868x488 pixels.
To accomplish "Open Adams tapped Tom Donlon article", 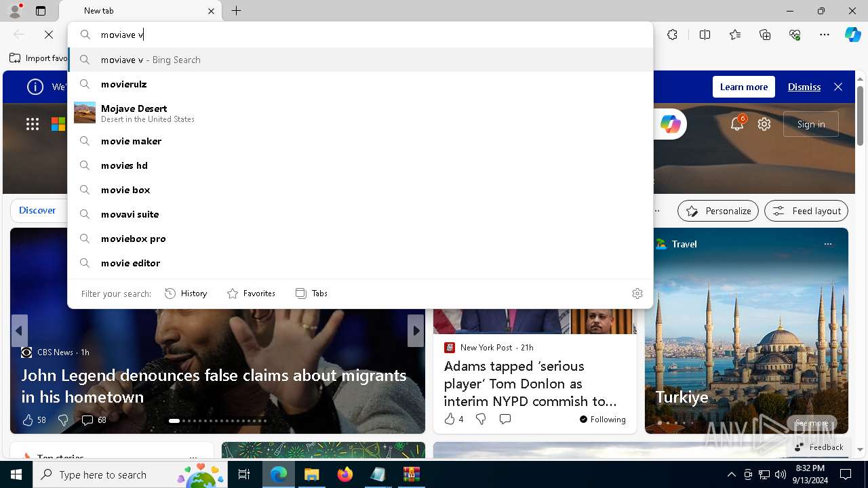I will click(530, 384).
